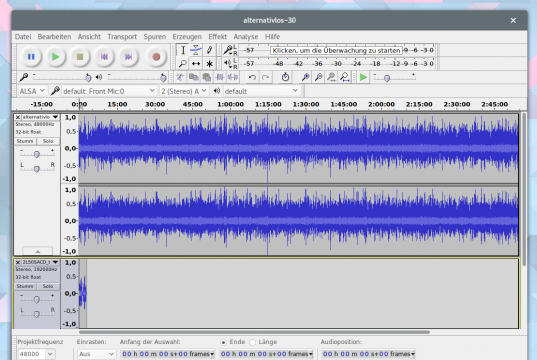Viewport: 537px width, 360px height.
Task: Skip to end of the project
Action: tap(128, 57)
